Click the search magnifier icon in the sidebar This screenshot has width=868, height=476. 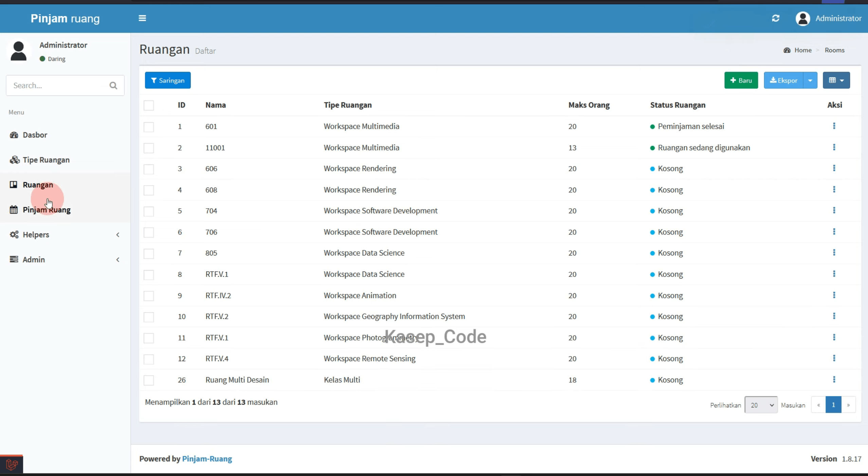[x=113, y=86]
